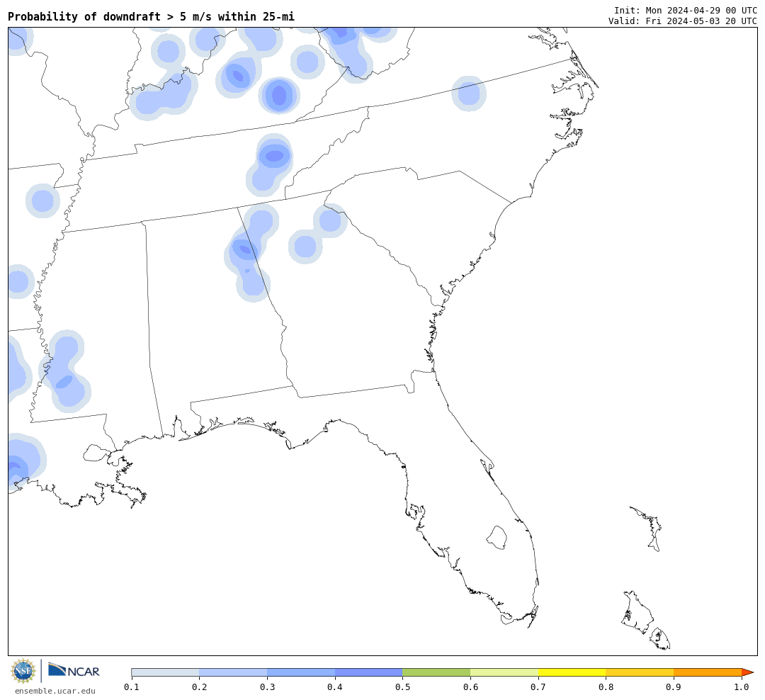This screenshot has height=700, width=765.
Task: Click the colorbar label 1.0
Action: tap(742, 687)
